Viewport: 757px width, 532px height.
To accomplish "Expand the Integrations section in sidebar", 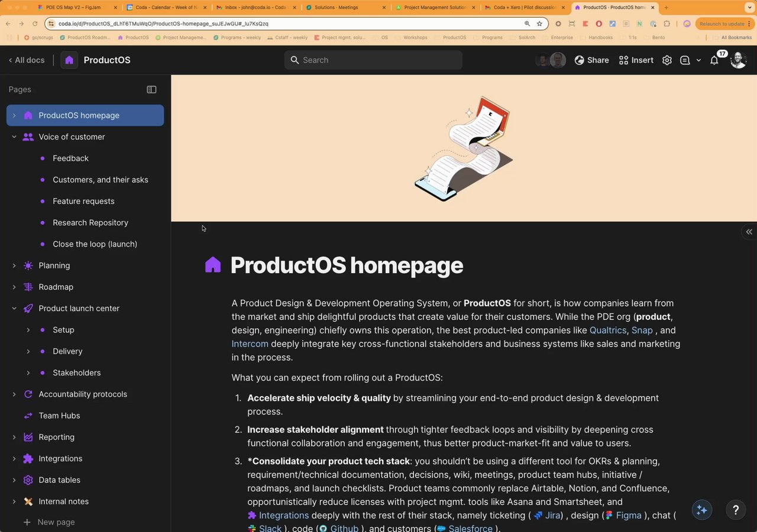I will coord(14,458).
